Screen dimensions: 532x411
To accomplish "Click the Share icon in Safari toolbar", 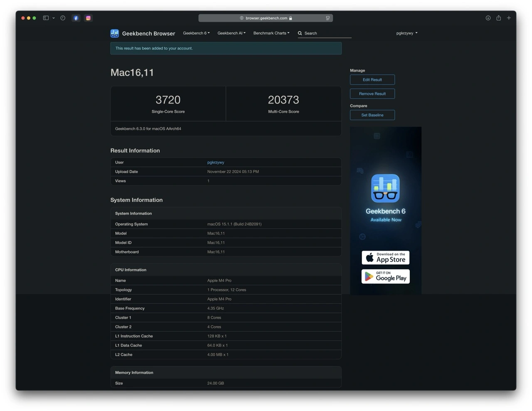I will coord(498,18).
